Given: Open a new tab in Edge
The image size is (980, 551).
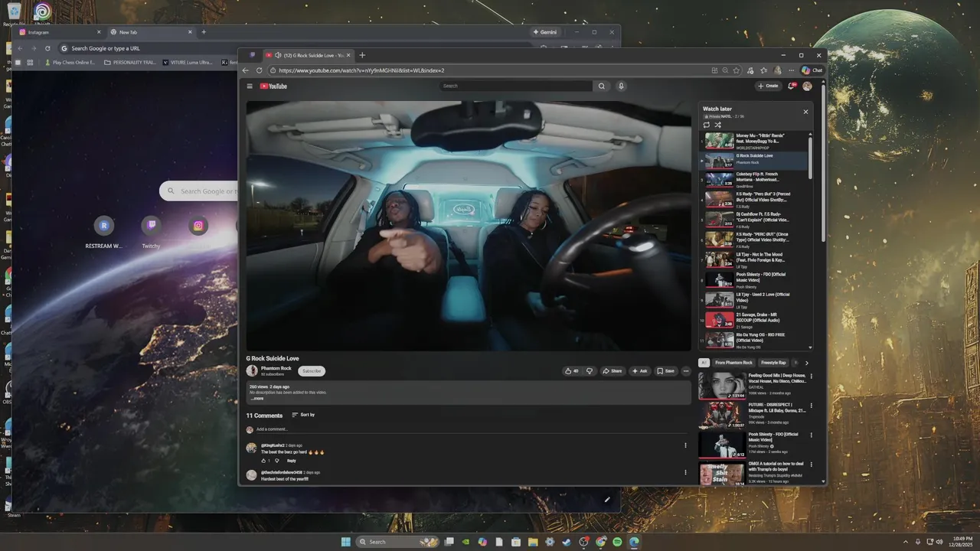Looking at the screenshot, I should 362,55.
